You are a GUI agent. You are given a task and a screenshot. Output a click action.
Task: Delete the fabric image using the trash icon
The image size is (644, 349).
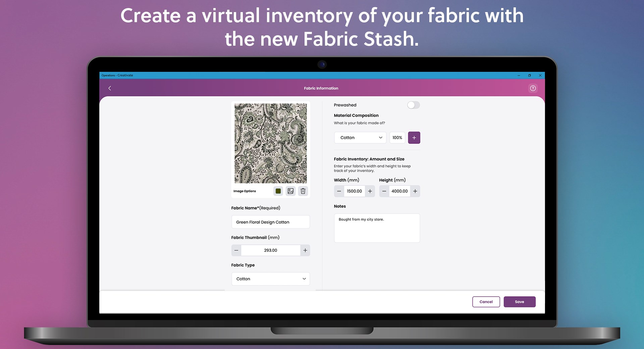coord(303,191)
